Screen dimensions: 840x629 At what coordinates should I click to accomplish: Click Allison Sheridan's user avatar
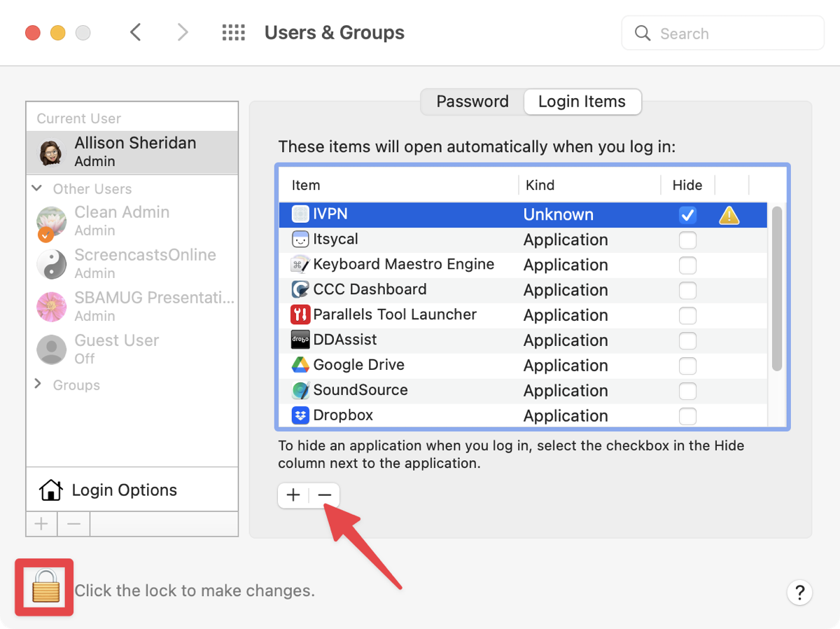(x=50, y=152)
